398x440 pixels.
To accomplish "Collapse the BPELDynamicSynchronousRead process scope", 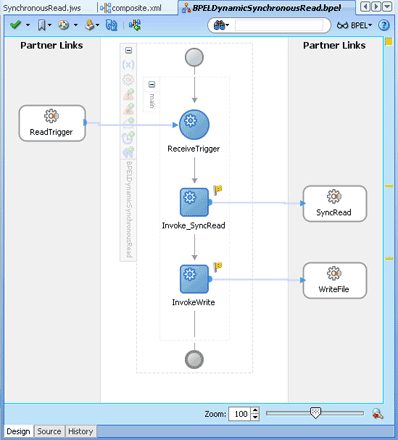I will click(128, 50).
